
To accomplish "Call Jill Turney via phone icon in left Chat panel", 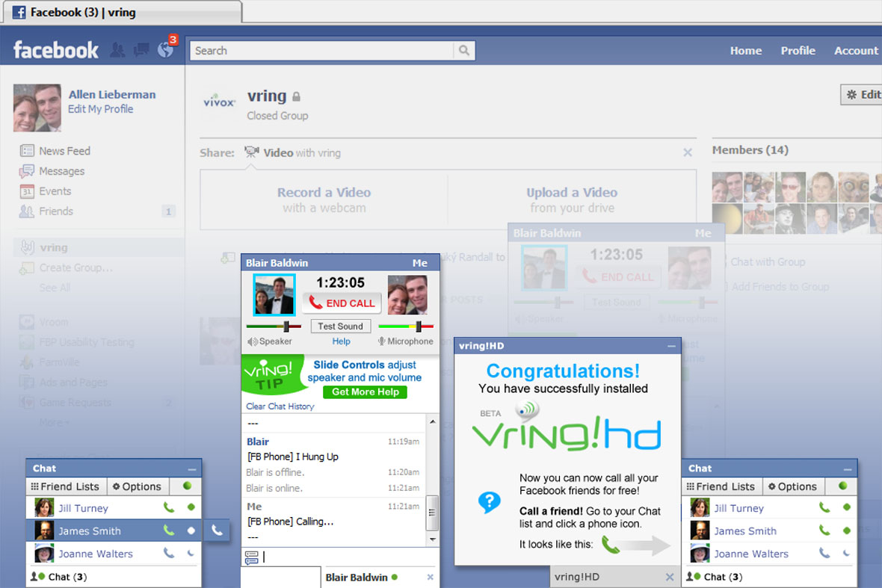I will pos(169,507).
